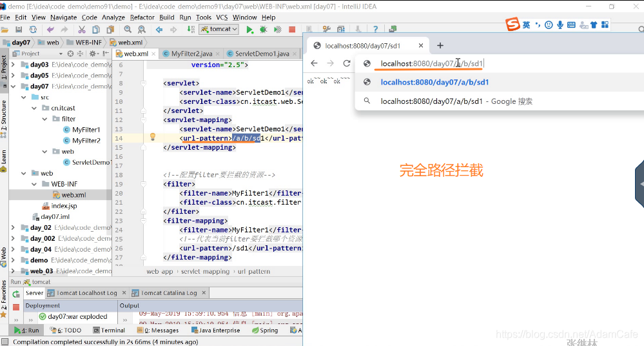Screen dimensions: 644x346
Task: Switch to ServletDemo1.java editor tab
Action: tap(262, 54)
